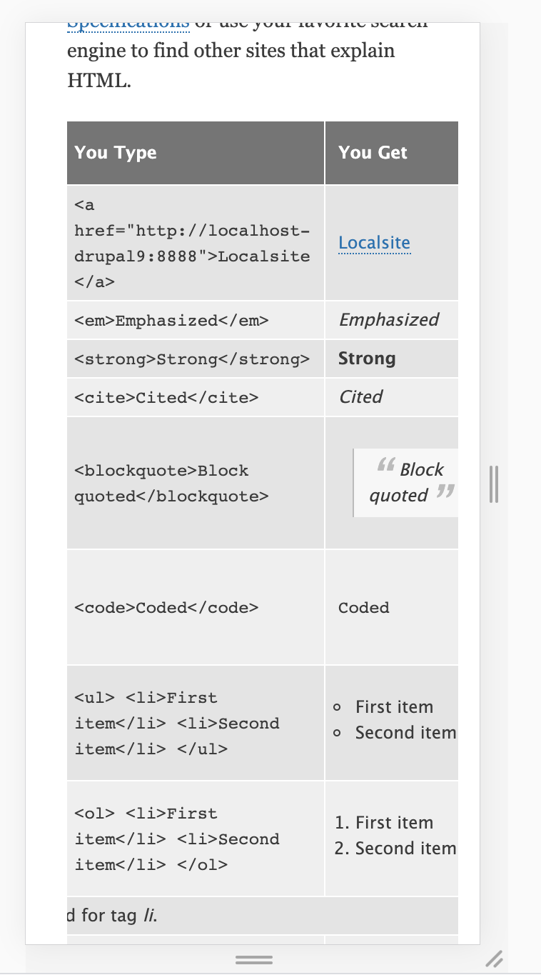This screenshot has height=980, width=541.
Task: Click the 'Coded' monospace text
Action: pyautogui.click(x=363, y=607)
